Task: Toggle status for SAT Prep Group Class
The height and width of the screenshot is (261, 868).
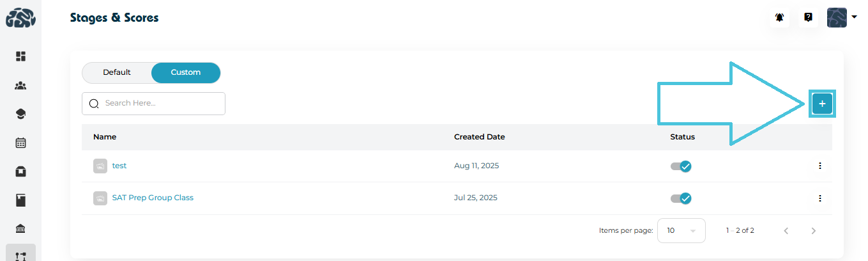Action: [681, 198]
